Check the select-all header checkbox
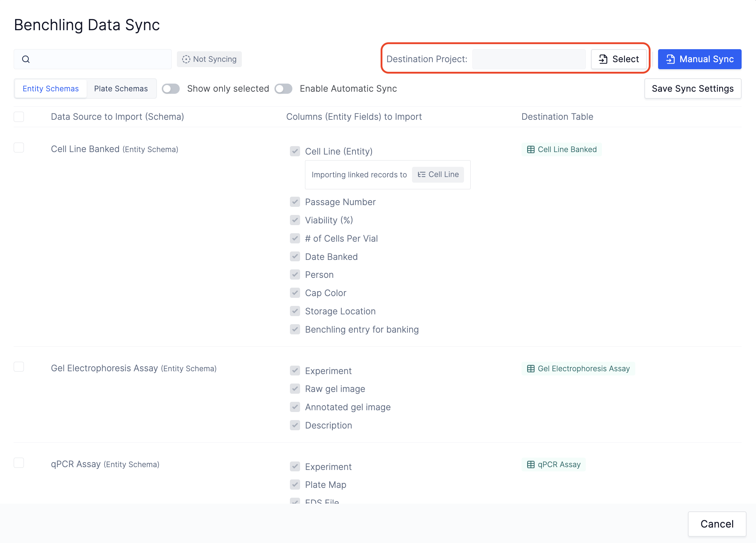The image size is (756, 543). coord(19,117)
